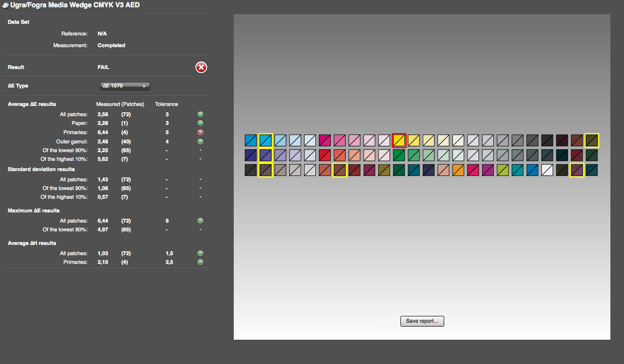Screen dimensions: 624x364
Task: Select the crimson patch in bottom row
Action: coord(473,170)
